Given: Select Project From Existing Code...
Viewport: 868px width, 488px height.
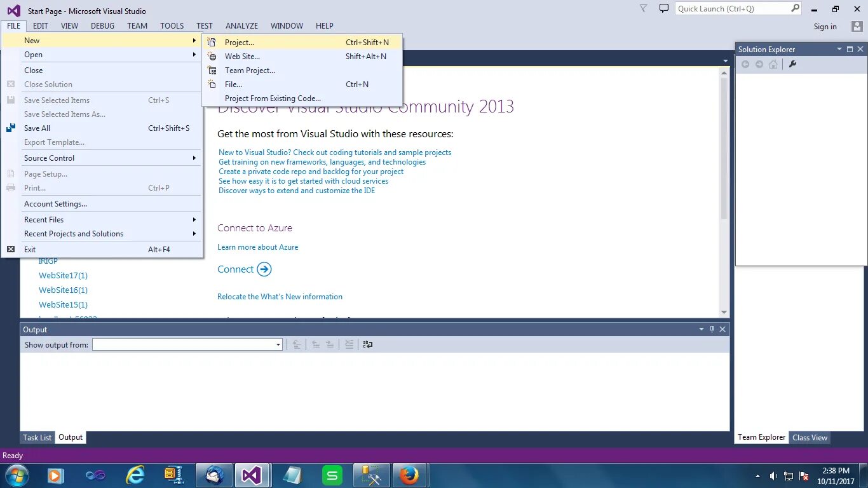Looking at the screenshot, I should 302,98.
